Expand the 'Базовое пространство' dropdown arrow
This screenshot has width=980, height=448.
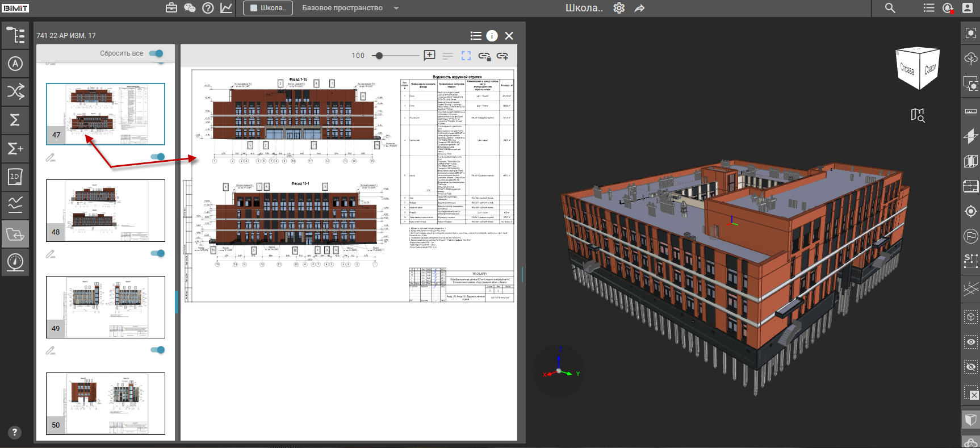pyautogui.click(x=396, y=8)
